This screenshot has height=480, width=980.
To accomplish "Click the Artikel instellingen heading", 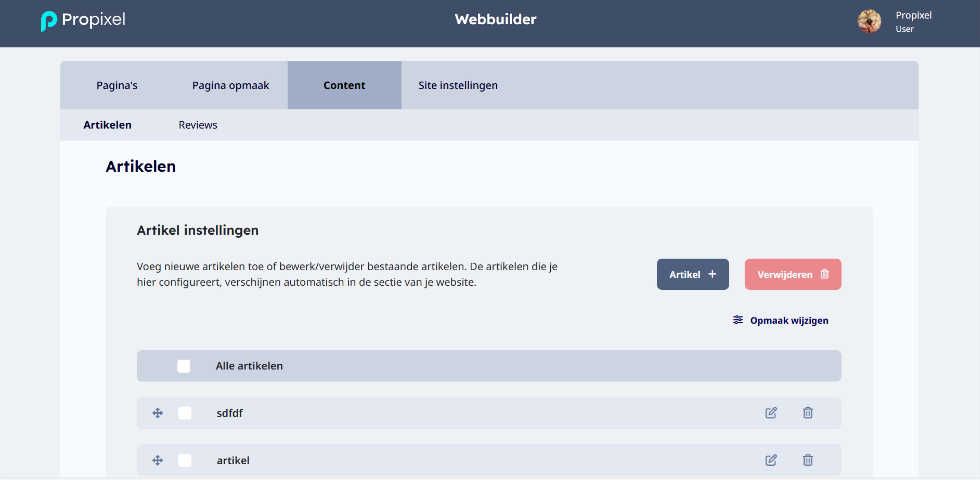I will [197, 230].
